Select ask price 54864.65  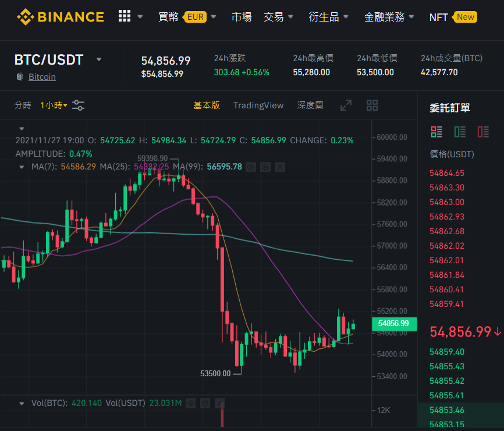[447, 173]
